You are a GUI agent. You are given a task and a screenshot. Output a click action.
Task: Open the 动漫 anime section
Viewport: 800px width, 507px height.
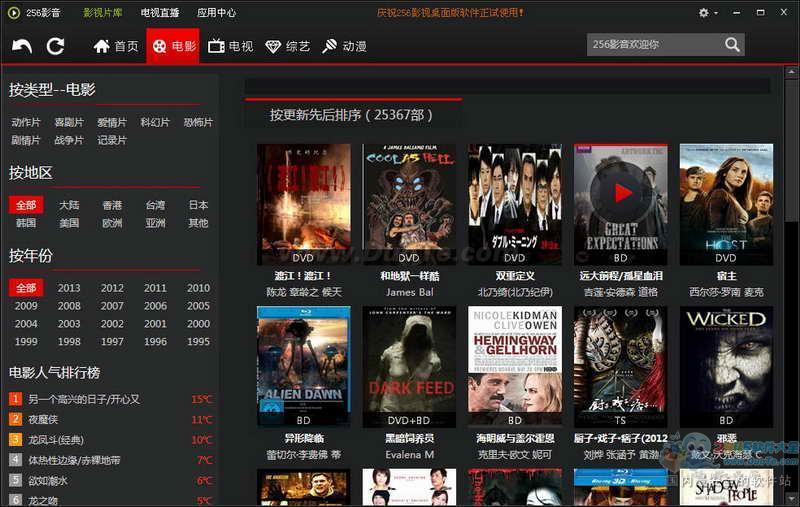344,46
